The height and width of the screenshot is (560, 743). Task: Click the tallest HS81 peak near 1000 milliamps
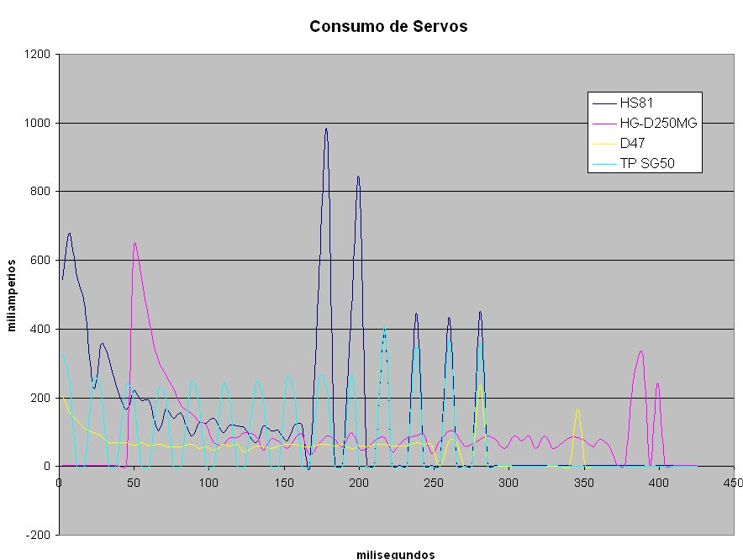326,129
